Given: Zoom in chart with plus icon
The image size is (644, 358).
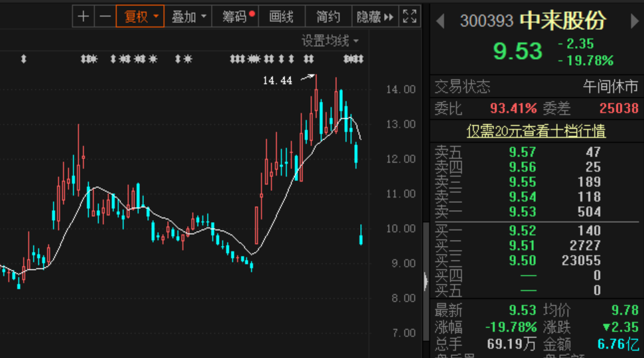Looking at the screenshot, I should click(x=83, y=17).
